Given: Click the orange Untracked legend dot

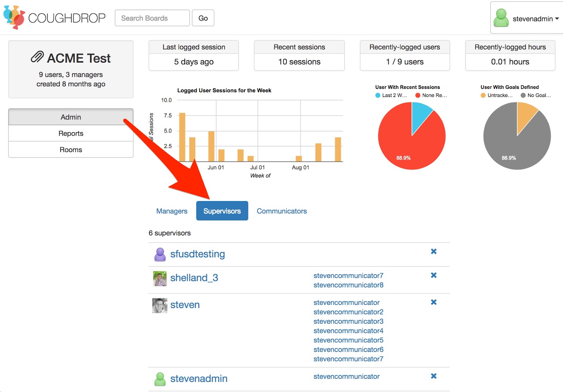Looking at the screenshot, I should pyautogui.click(x=483, y=95).
